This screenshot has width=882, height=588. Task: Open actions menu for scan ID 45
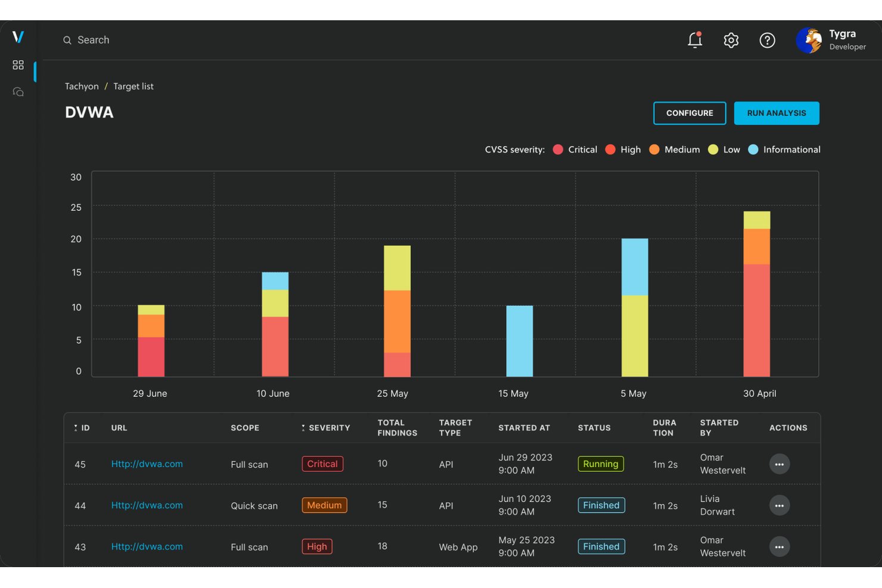[x=779, y=464]
